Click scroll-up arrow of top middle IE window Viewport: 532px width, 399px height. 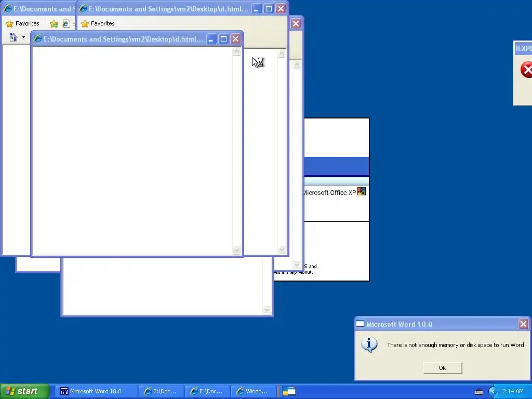pyautogui.click(x=282, y=54)
